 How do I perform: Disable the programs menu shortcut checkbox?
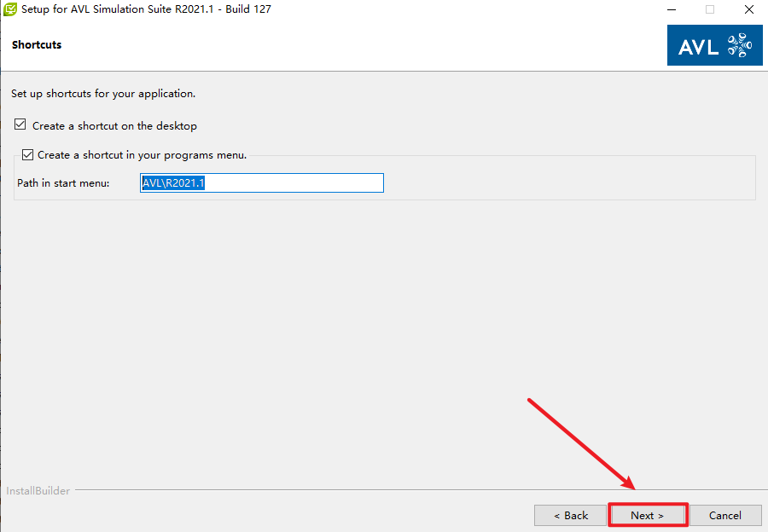(28, 155)
